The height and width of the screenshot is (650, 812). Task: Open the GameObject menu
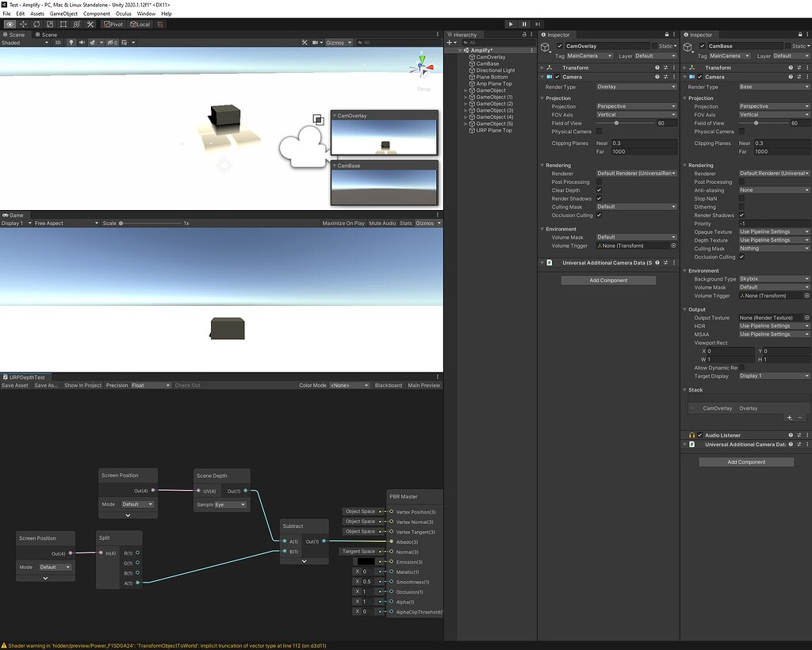[63, 13]
